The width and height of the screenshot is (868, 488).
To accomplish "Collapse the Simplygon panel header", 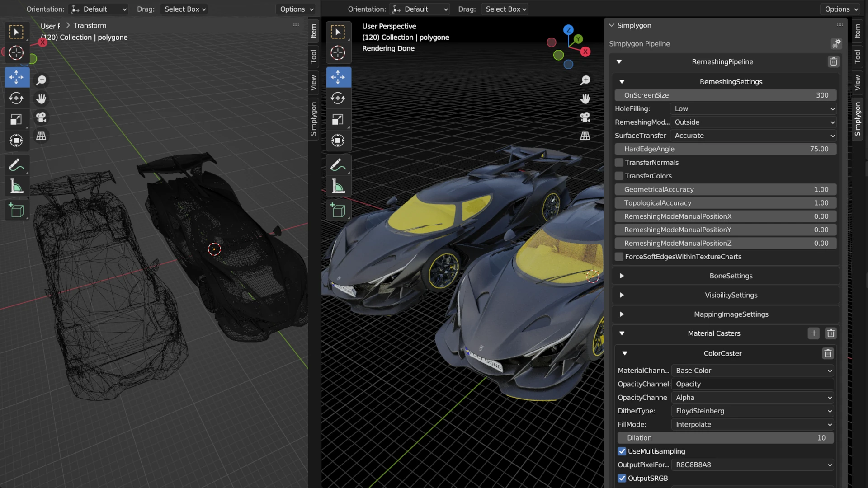I will (612, 26).
